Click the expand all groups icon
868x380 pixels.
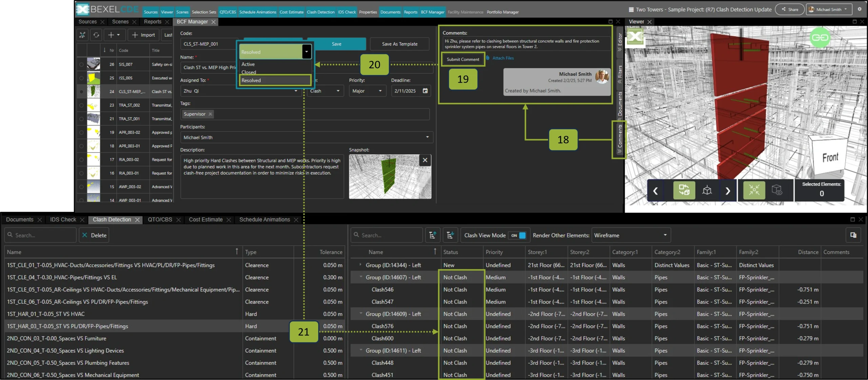tap(433, 235)
